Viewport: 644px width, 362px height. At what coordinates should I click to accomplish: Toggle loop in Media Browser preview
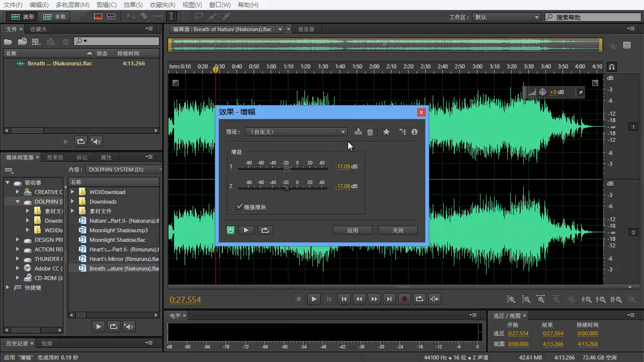pos(114,326)
